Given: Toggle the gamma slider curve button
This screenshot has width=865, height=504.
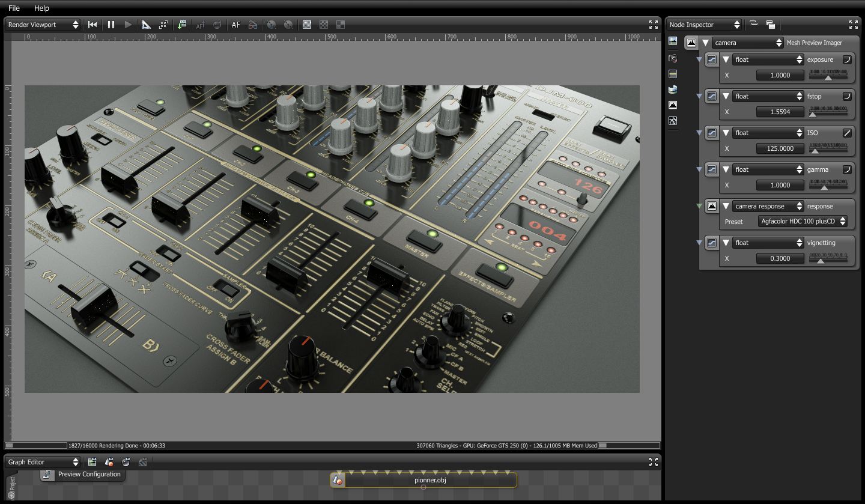Looking at the screenshot, I should click(x=847, y=169).
